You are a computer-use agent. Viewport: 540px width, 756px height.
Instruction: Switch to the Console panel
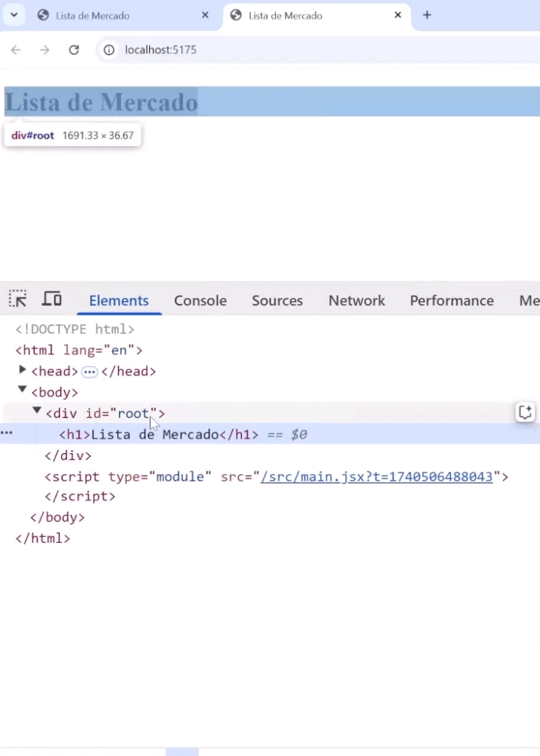tap(200, 300)
